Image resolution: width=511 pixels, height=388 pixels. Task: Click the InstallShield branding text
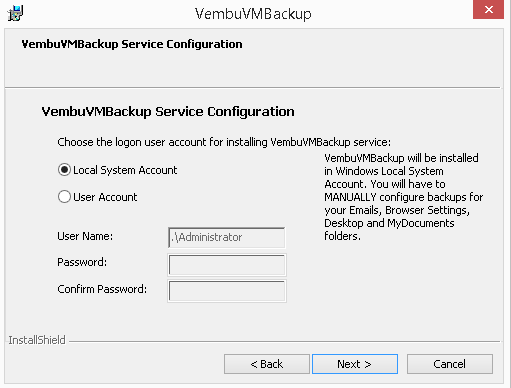(x=37, y=340)
